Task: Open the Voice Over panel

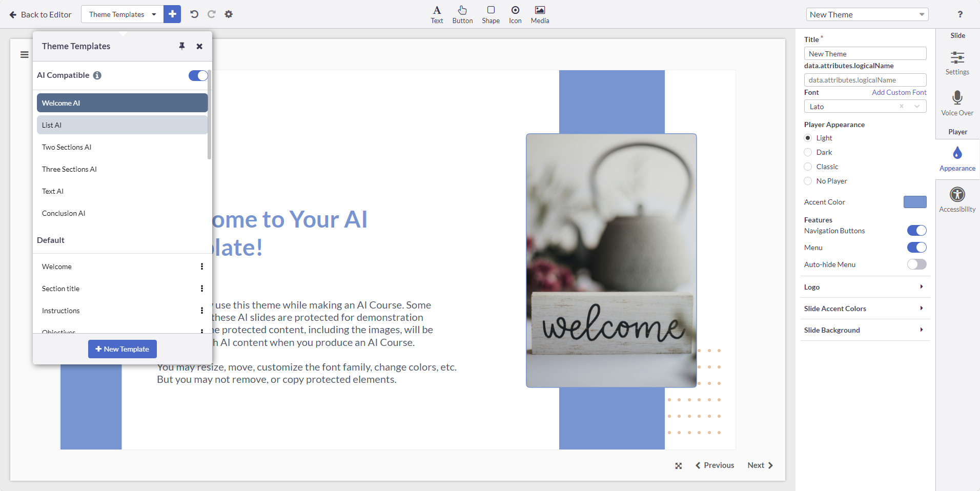Action: (957, 103)
